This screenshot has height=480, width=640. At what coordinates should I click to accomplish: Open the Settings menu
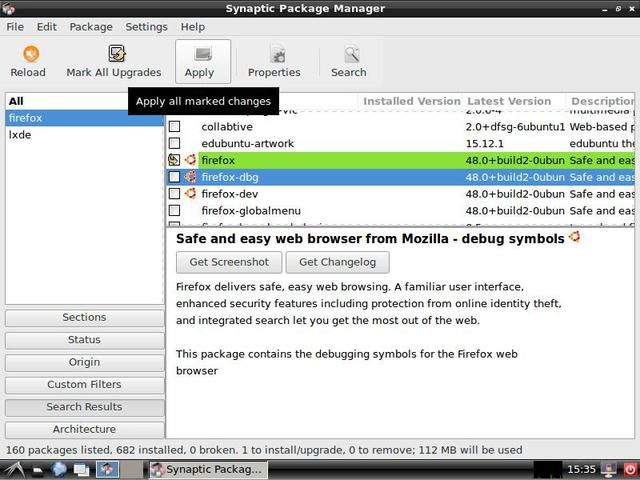point(146,27)
